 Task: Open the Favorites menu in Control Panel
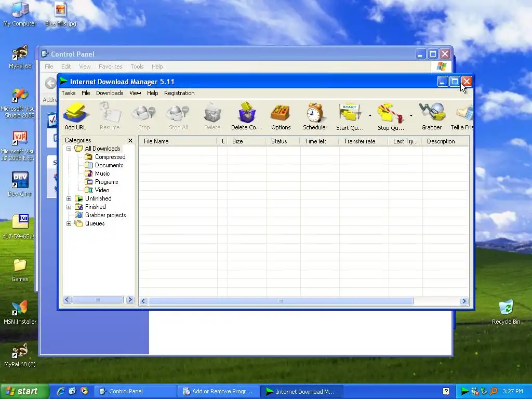click(x=110, y=66)
